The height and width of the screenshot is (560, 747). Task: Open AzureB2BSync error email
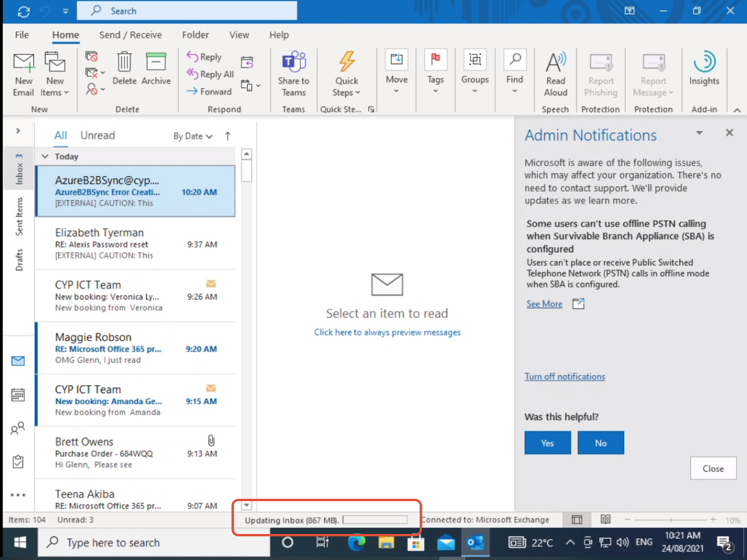(x=135, y=191)
